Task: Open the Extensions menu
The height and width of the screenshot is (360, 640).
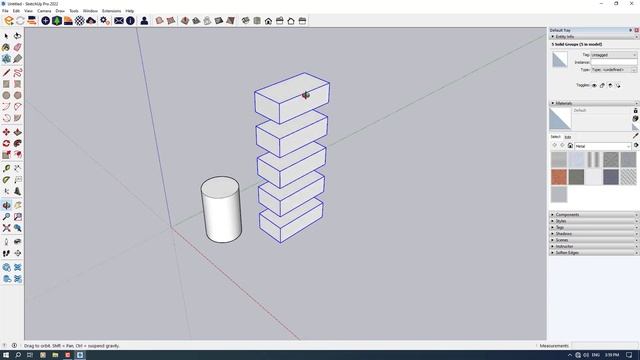Action: pos(111,11)
